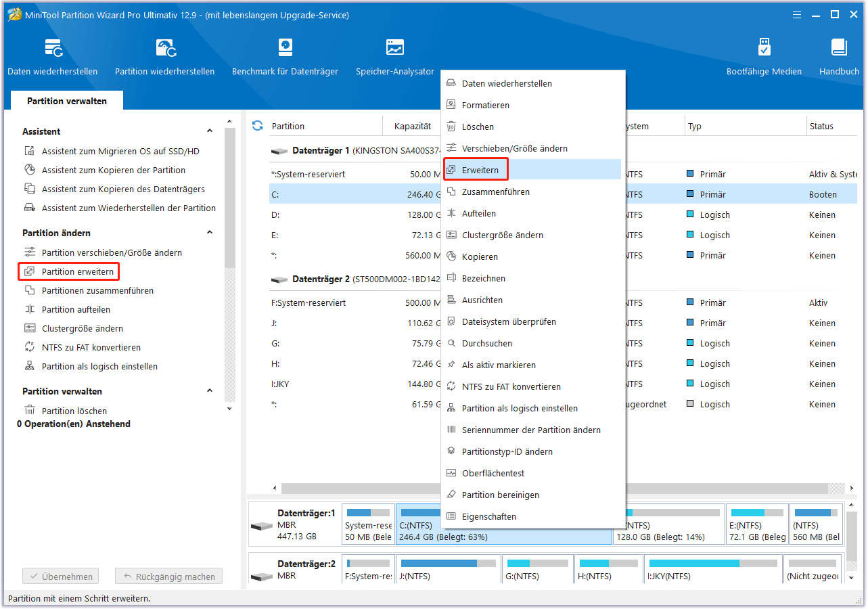Select Seriennummer der Partition ändern menu entry
This screenshot has height=609, width=868.
[532, 430]
